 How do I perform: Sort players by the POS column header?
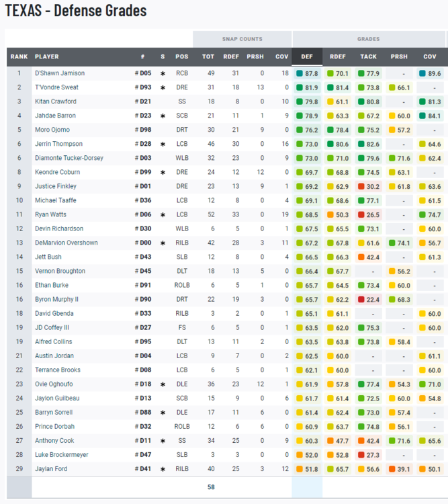pos(181,57)
